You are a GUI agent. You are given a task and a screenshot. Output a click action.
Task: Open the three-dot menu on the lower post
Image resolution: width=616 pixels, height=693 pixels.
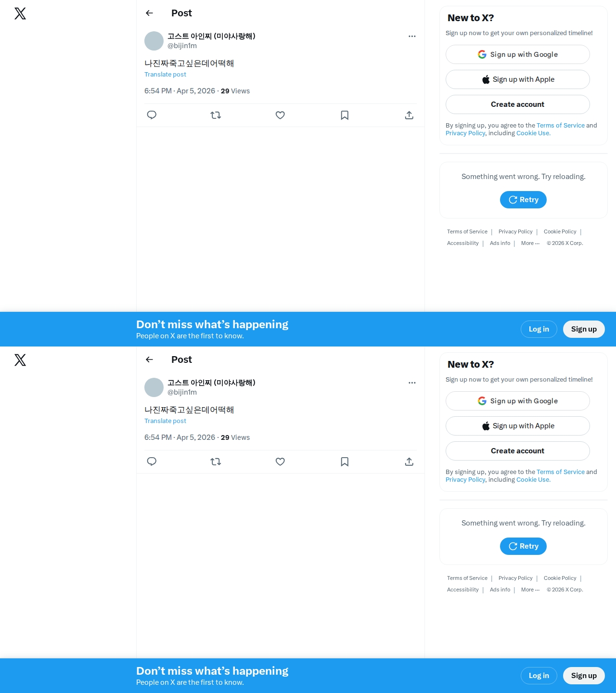[412, 383]
